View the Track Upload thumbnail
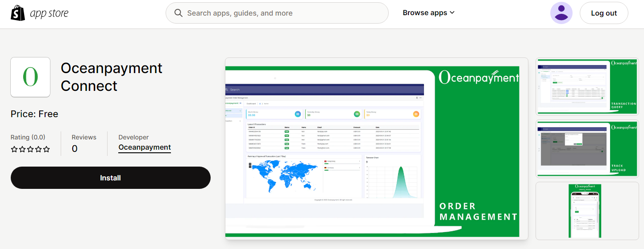Viewport: 644px width, 249px height. click(x=587, y=148)
